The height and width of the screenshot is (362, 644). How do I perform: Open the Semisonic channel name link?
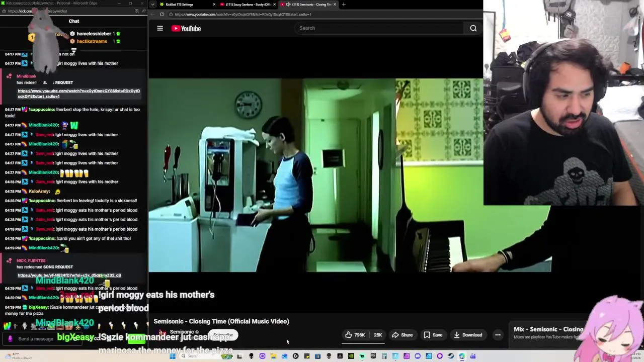(182, 332)
